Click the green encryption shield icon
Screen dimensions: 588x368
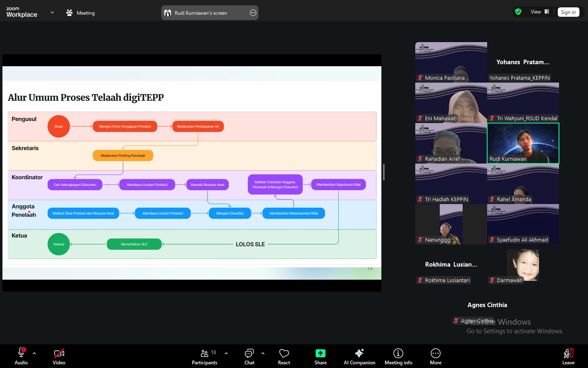518,12
